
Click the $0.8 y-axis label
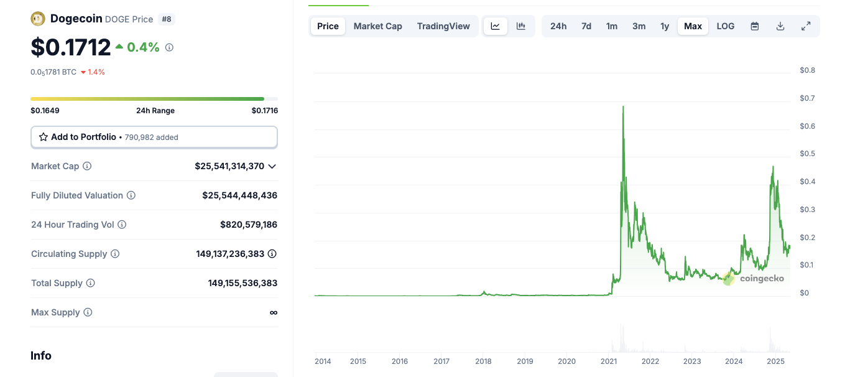click(x=807, y=70)
